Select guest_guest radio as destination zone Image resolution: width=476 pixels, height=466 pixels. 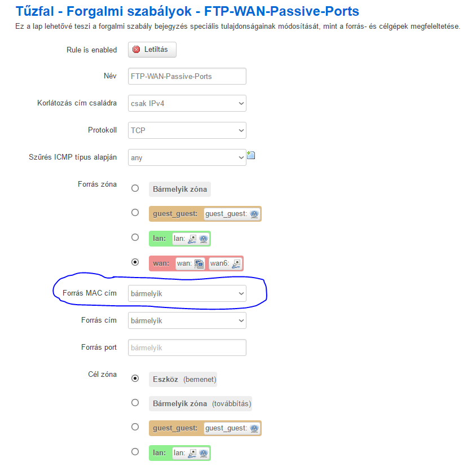(135, 427)
